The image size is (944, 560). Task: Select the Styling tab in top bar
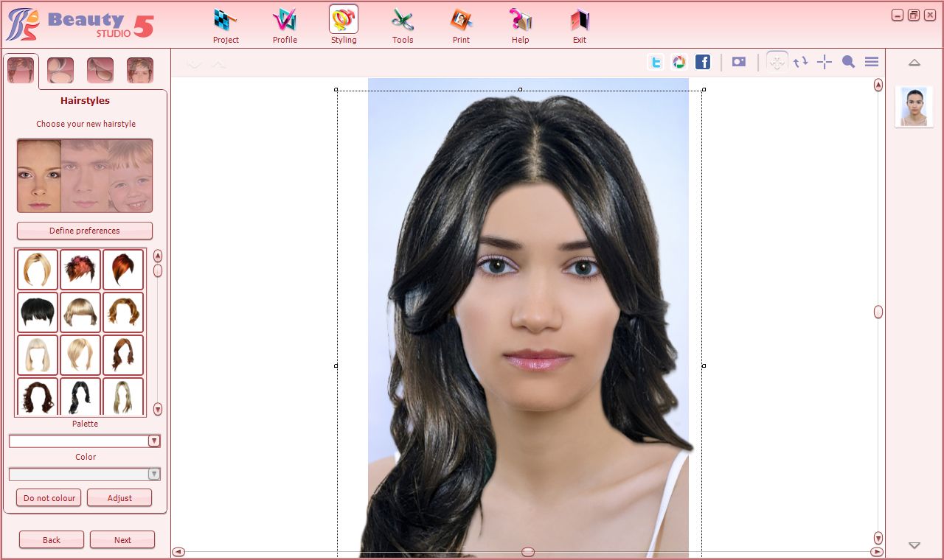pyautogui.click(x=344, y=26)
